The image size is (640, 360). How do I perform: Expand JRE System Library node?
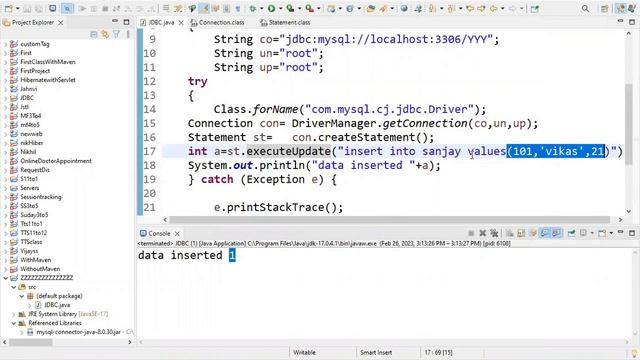click(13, 314)
